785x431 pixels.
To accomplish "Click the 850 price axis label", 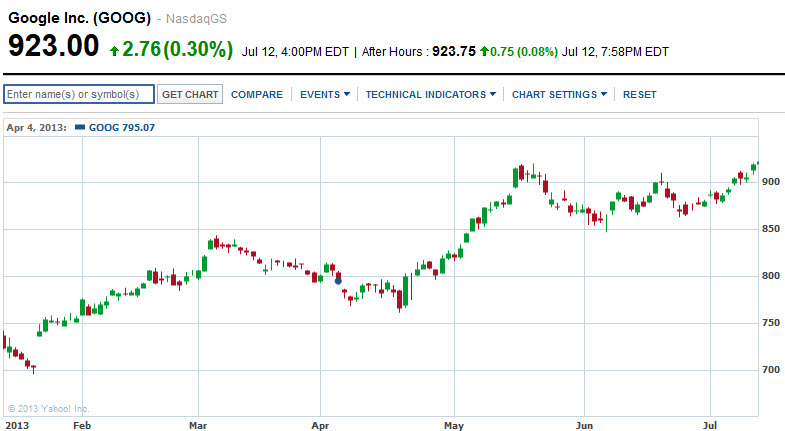I will coord(771,229).
